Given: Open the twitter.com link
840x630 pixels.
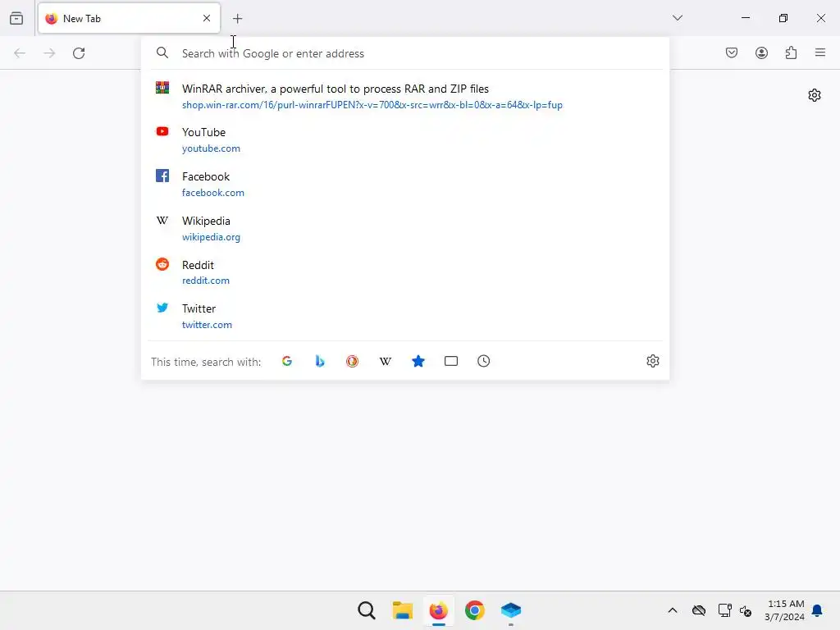Looking at the screenshot, I should click(x=207, y=325).
